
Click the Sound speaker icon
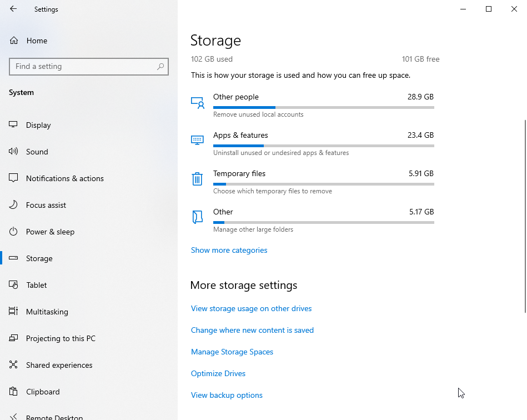point(13,151)
